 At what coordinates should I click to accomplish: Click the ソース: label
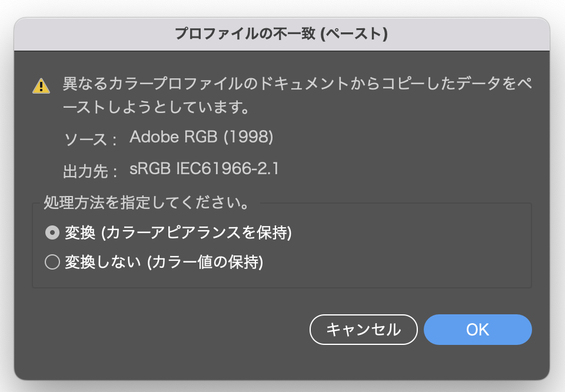[85, 139]
